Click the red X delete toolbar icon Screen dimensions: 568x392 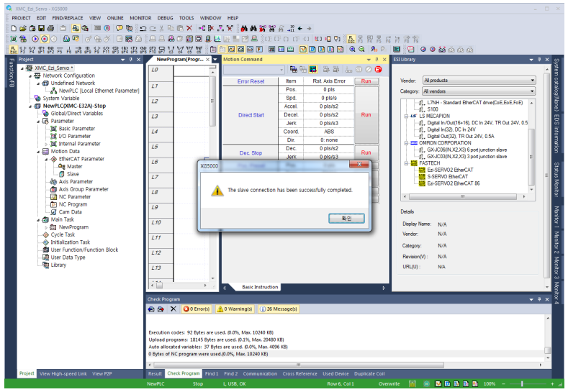[189, 27]
